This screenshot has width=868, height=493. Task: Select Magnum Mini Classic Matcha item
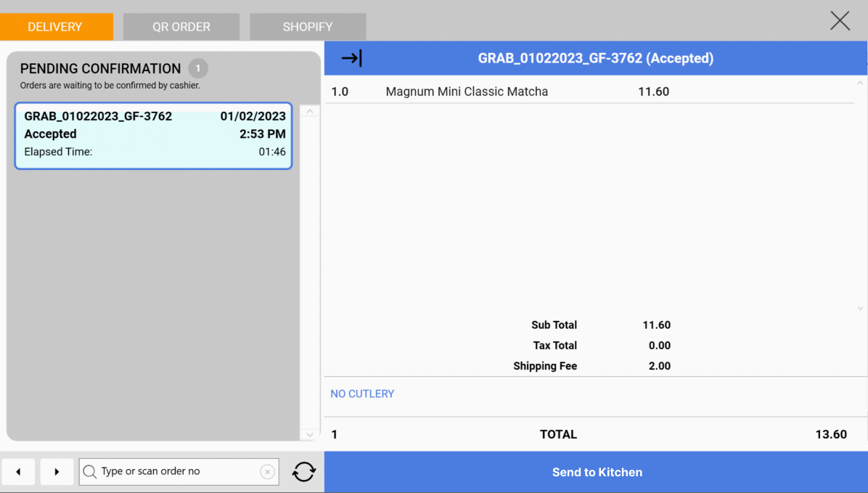tap(467, 91)
